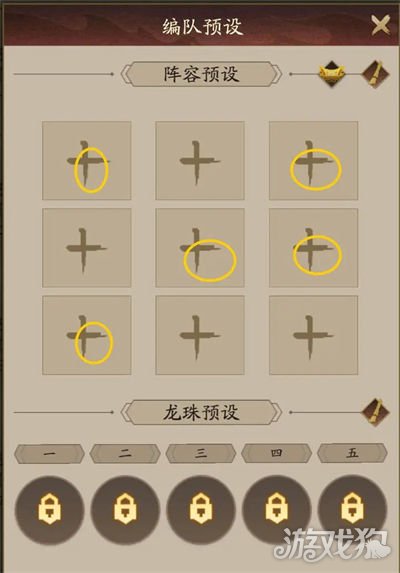This screenshot has height=573, width=400.
Task: Click the gold crown icon beside 阵容预设
Action: tap(332, 74)
